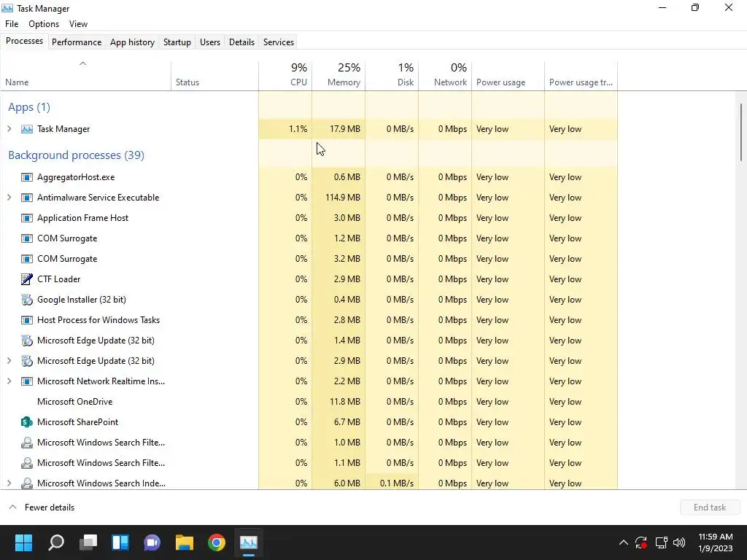Select the Microsoft OneDrive process row
This screenshot has width=747, height=560.
pos(309,402)
